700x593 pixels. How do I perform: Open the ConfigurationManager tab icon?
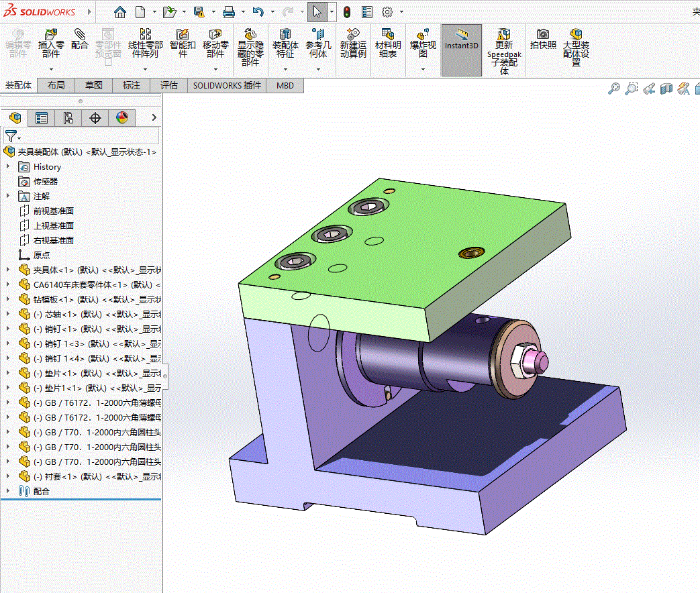[x=68, y=118]
